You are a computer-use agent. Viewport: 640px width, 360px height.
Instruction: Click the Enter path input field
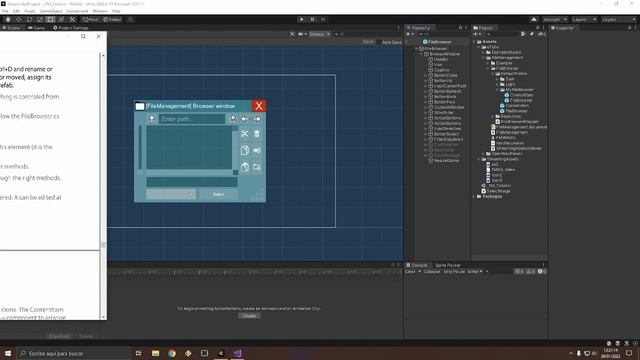pyautogui.click(x=192, y=119)
